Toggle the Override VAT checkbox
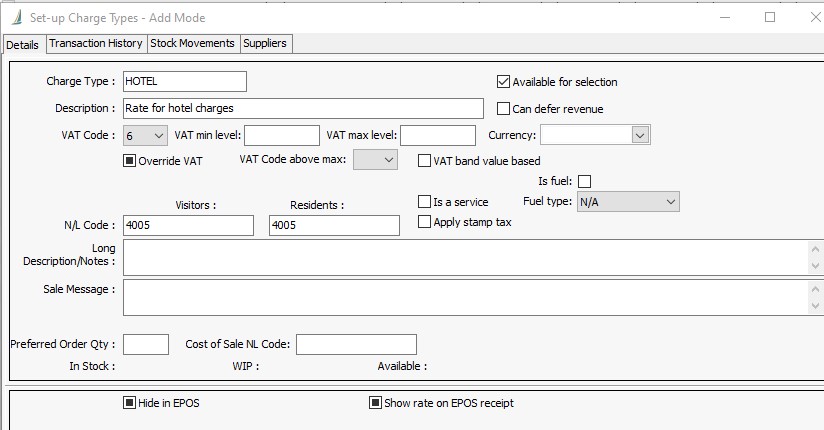The height and width of the screenshot is (430, 824). [129, 161]
